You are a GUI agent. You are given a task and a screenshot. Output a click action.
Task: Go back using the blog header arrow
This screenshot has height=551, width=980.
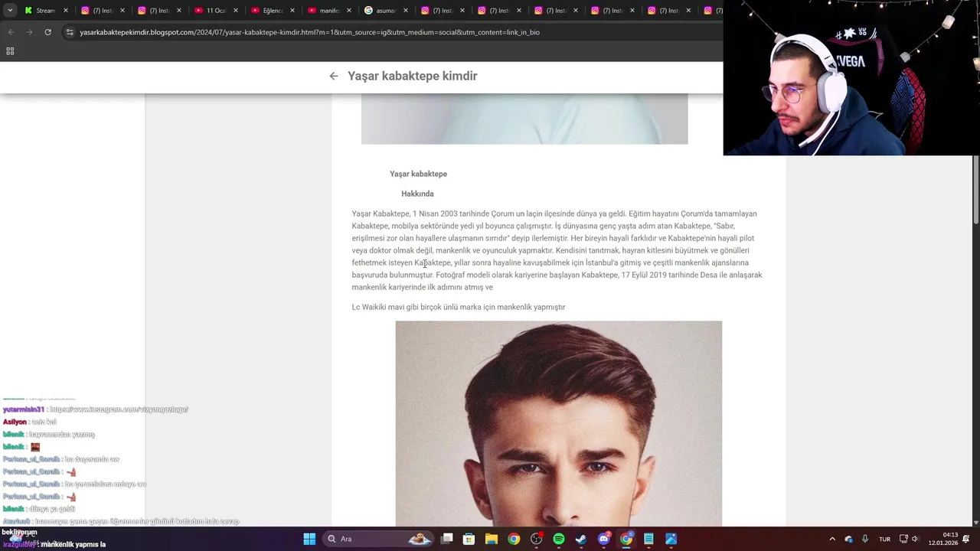click(x=334, y=76)
